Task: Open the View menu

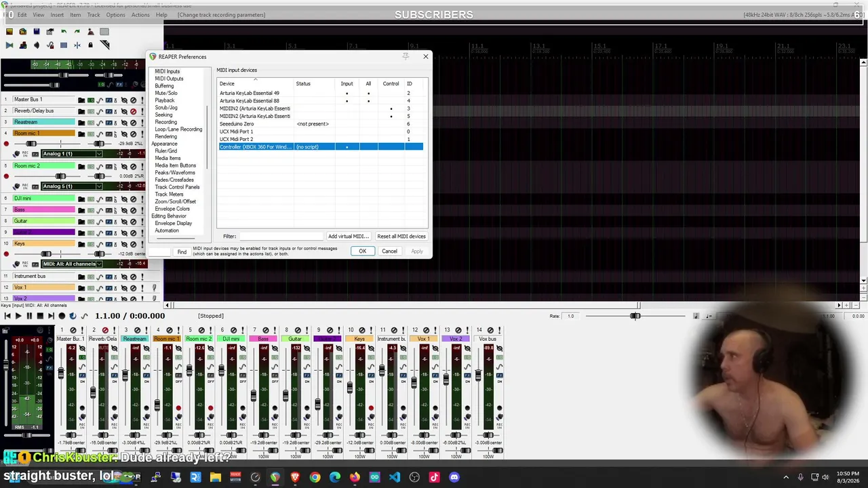Action: 39,15
